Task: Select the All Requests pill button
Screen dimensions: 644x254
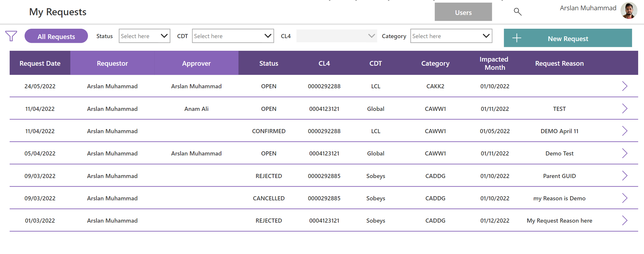Action: (56, 36)
